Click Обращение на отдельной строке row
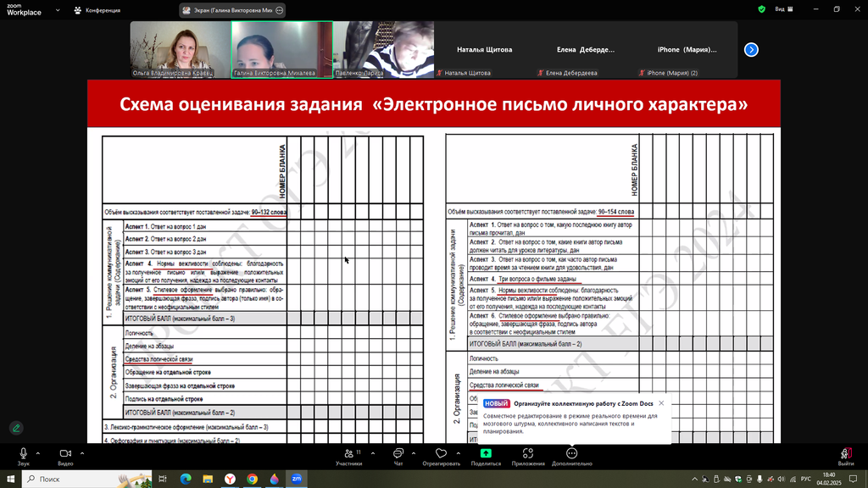Image resolution: width=868 pixels, height=488 pixels. (205, 373)
